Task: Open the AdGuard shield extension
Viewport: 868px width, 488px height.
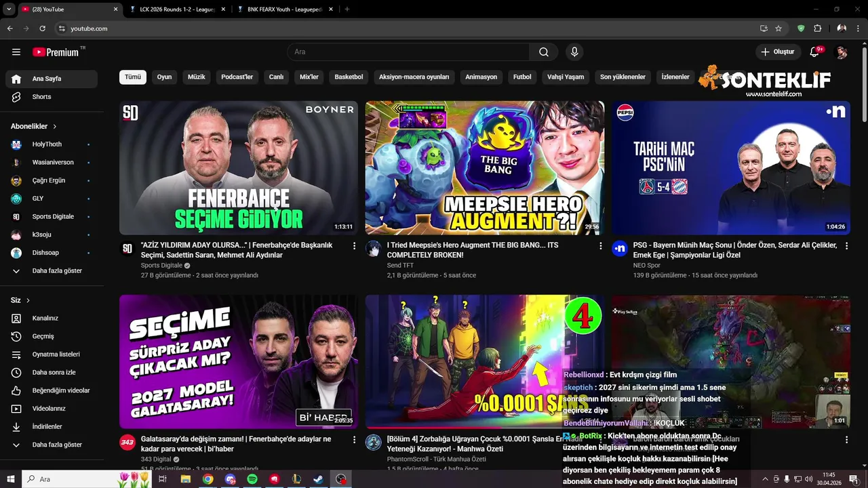Action: pos(801,28)
